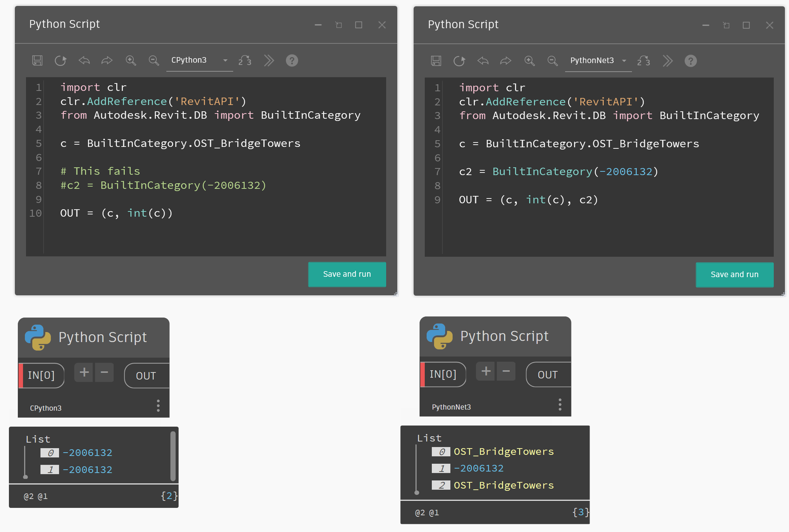Image resolution: width=789 pixels, height=532 pixels.
Task: Redo edit in PythonNet3 editor
Action: (x=506, y=61)
